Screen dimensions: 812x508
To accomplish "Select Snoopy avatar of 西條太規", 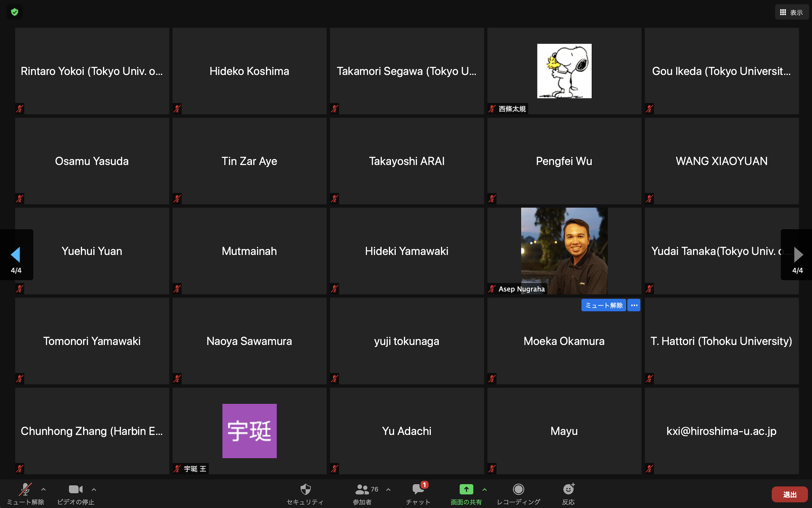I will pos(564,71).
